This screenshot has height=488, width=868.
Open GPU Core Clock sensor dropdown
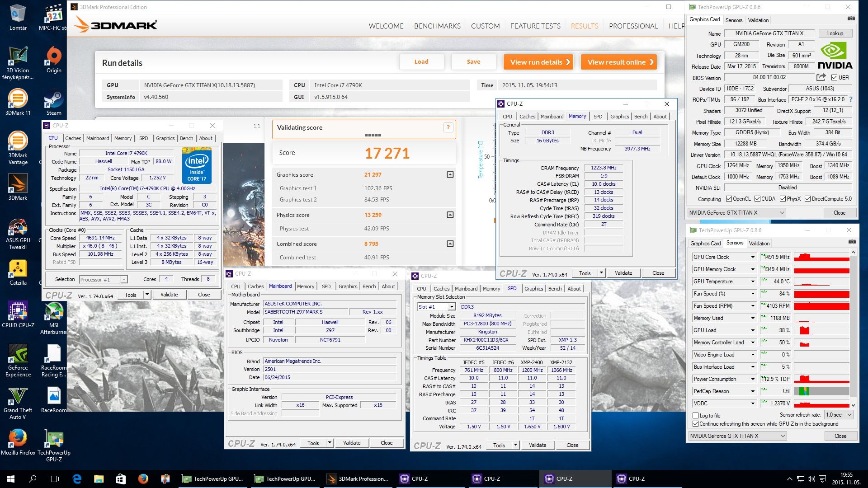pyautogui.click(x=753, y=257)
